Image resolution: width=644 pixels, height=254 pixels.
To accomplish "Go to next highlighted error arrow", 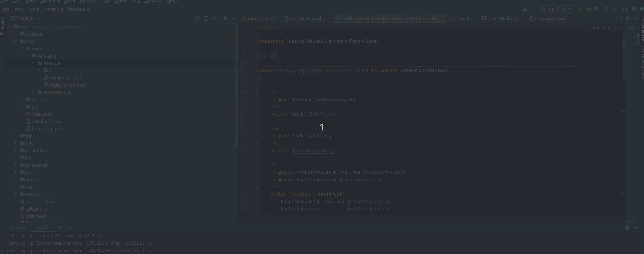I will (x=622, y=27).
